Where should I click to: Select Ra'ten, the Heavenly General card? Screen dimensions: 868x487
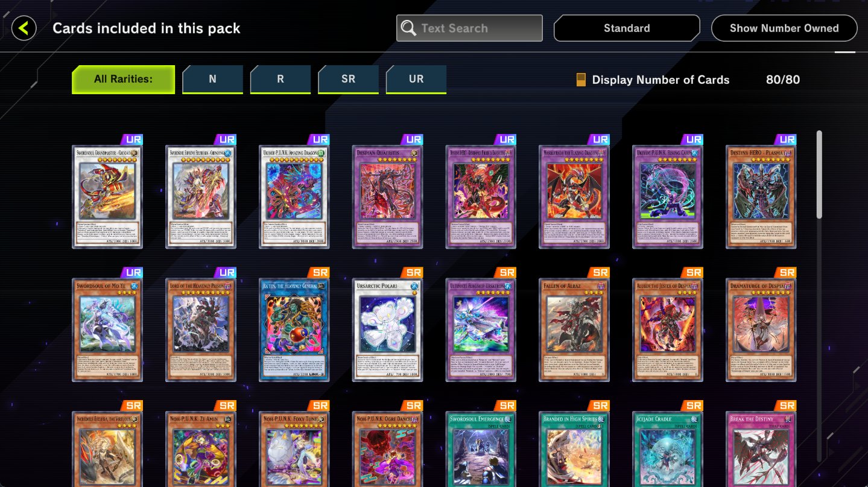click(x=294, y=329)
